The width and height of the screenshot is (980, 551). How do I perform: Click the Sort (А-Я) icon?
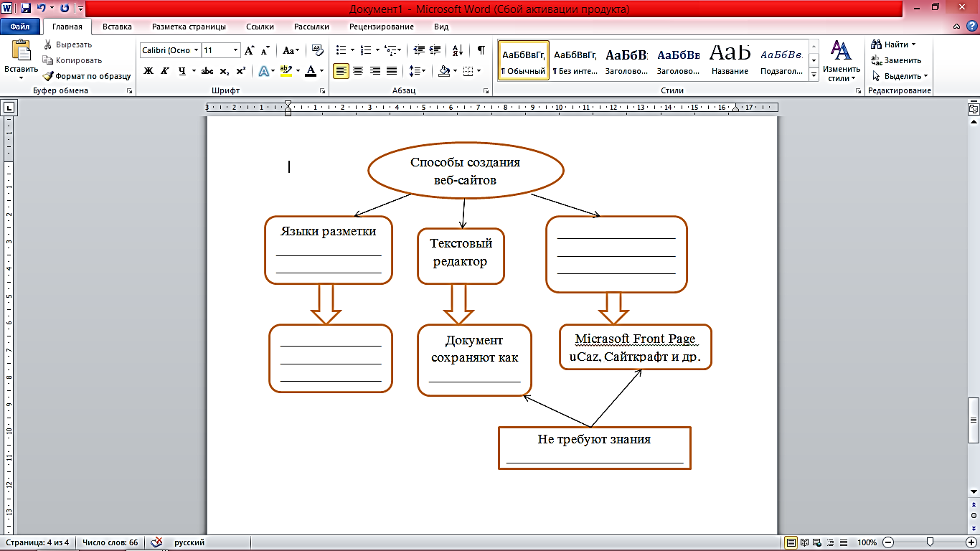point(457,50)
